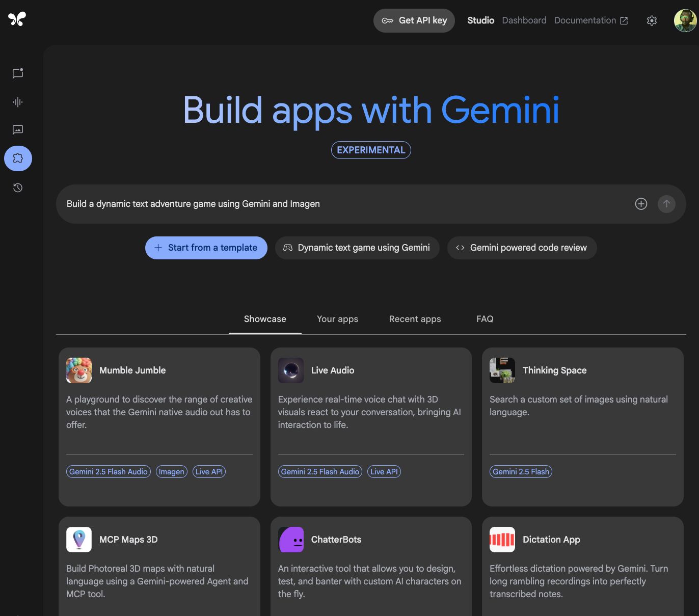This screenshot has height=616, width=699.
Task: Click Gemini 2.5 Flash Audio tag on Mumble Jumble
Action: (x=109, y=472)
